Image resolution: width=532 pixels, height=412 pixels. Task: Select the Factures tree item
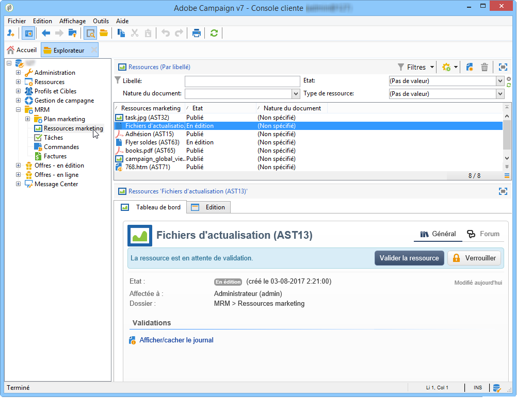(55, 156)
